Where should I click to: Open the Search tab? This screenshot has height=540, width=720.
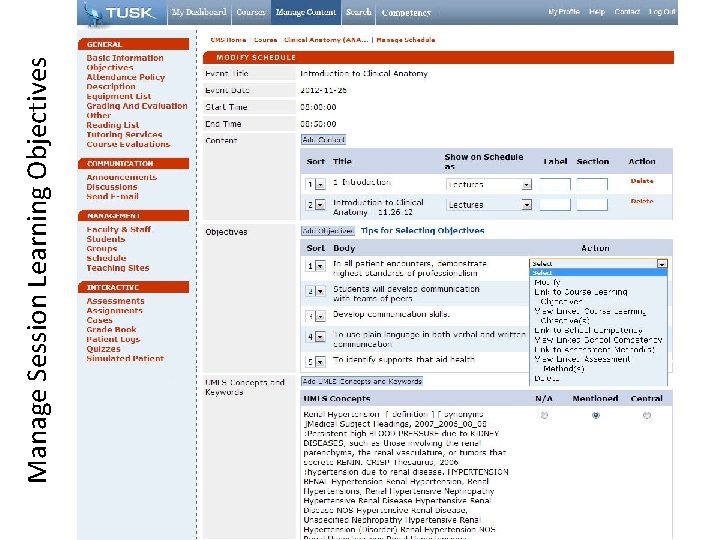pos(359,12)
